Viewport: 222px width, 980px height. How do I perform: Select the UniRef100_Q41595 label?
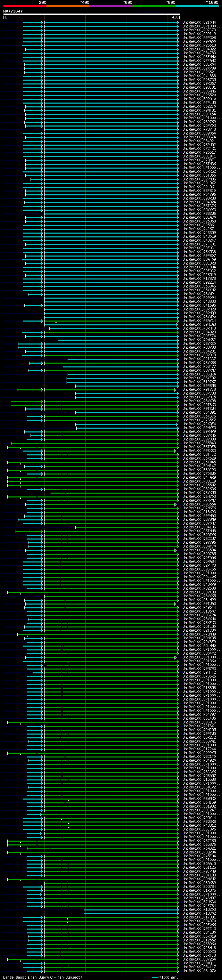(x=199, y=306)
